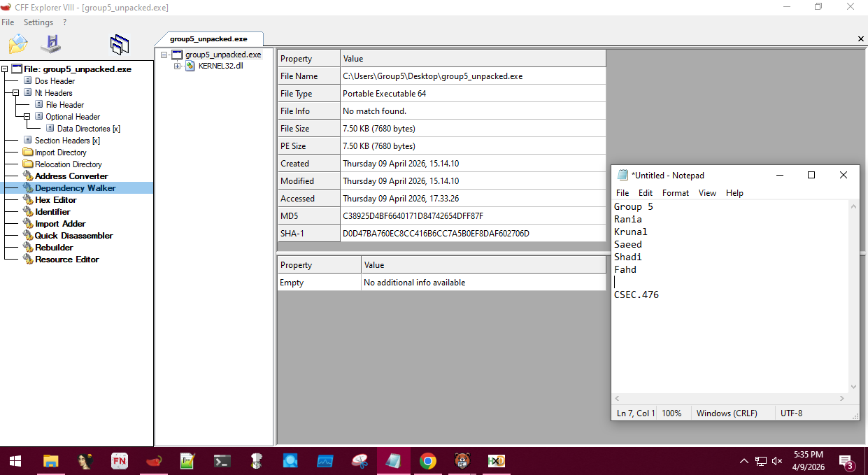Select the Dependency Walker tool
Screen dimensions: 868x475
(76, 188)
